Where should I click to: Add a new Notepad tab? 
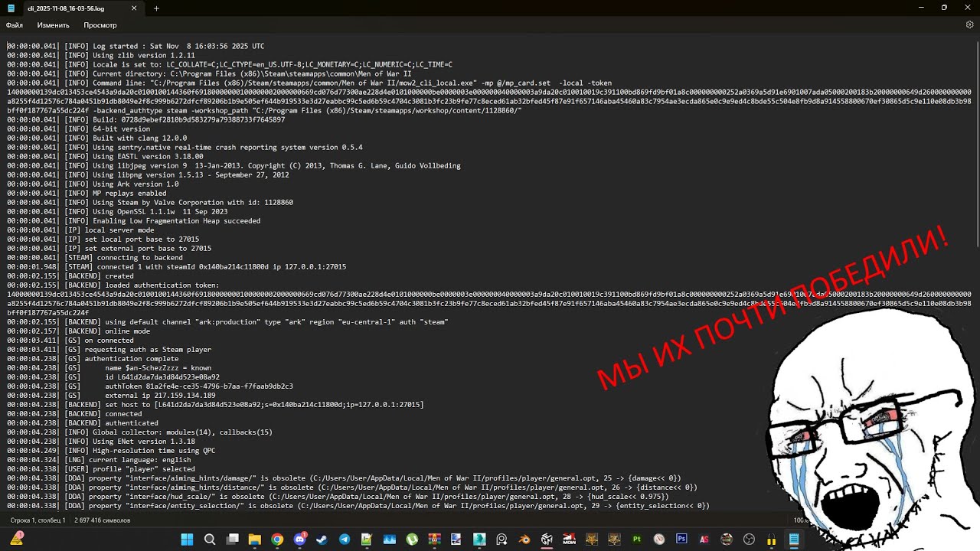pos(156,8)
